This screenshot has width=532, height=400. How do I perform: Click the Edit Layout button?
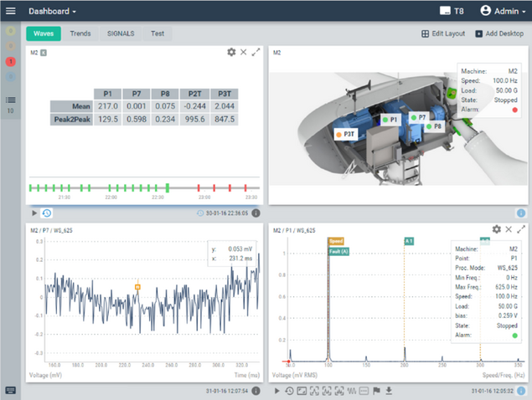[442, 34]
